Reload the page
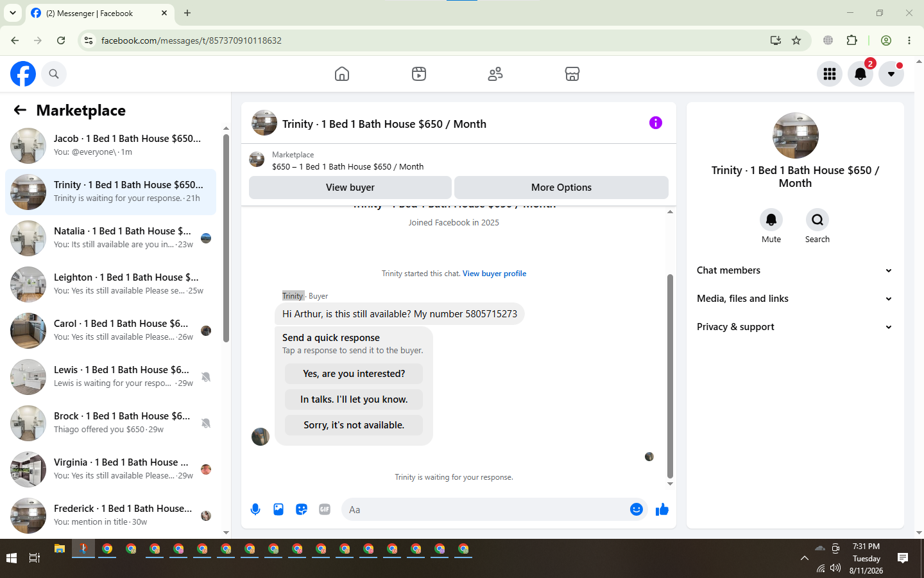The image size is (924, 578). pos(61,40)
